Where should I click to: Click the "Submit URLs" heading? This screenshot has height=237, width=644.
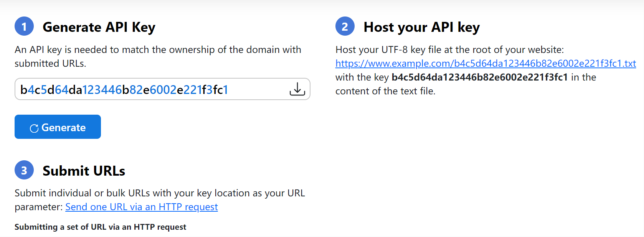pos(84,171)
